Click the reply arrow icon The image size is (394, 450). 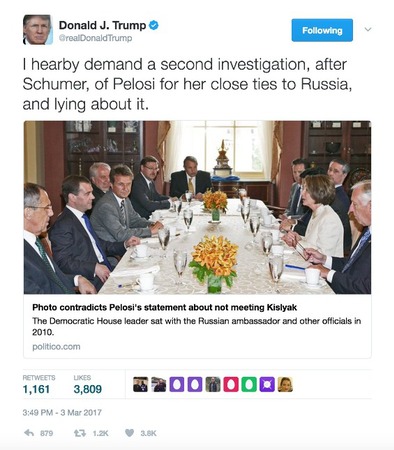pyautogui.click(x=29, y=433)
